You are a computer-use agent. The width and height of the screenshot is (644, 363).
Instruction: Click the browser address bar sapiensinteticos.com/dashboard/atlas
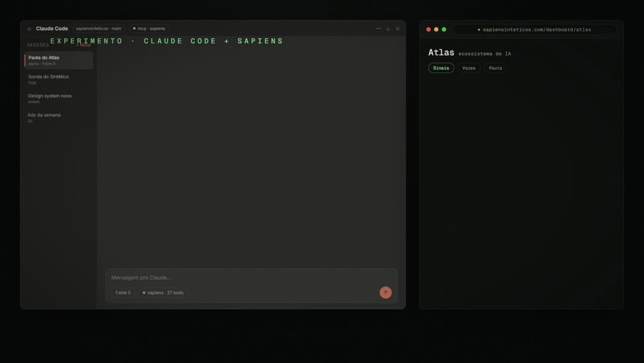tap(534, 30)
